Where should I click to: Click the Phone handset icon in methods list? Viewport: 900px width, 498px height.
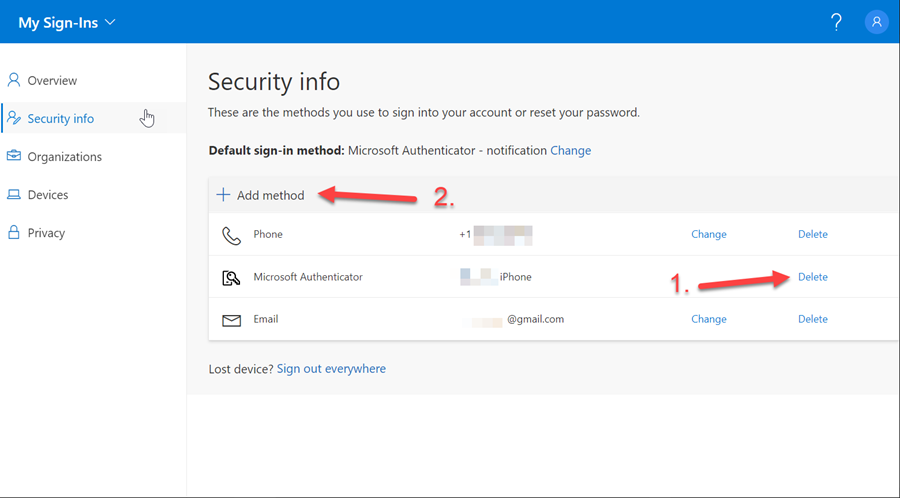click(231, 235)
